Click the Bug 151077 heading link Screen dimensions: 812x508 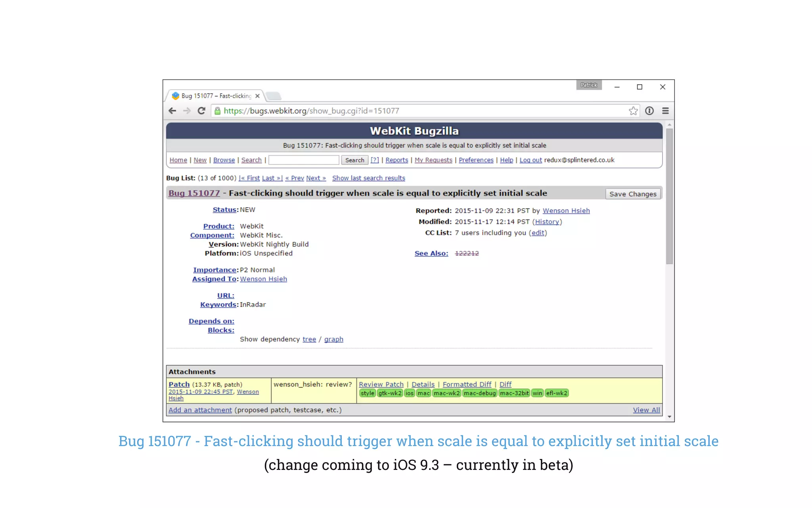(x=194, y=193)
